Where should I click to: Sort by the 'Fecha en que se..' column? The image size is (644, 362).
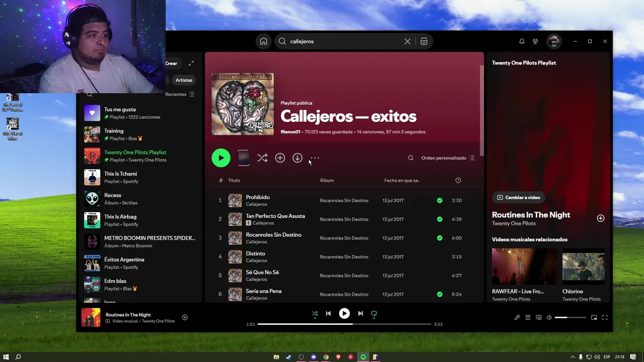click(x=402, y=180)
